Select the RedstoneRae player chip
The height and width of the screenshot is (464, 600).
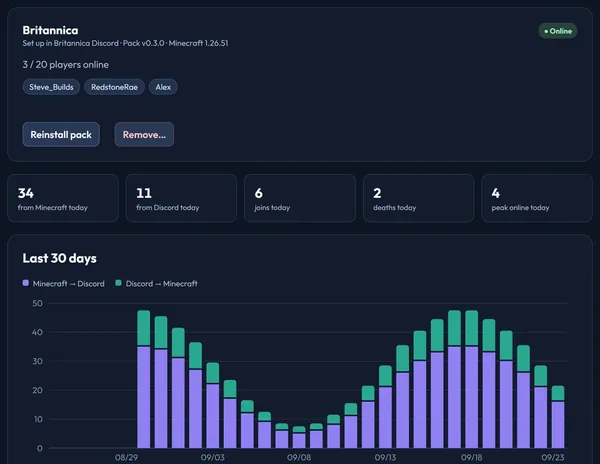tap(114, 87)
